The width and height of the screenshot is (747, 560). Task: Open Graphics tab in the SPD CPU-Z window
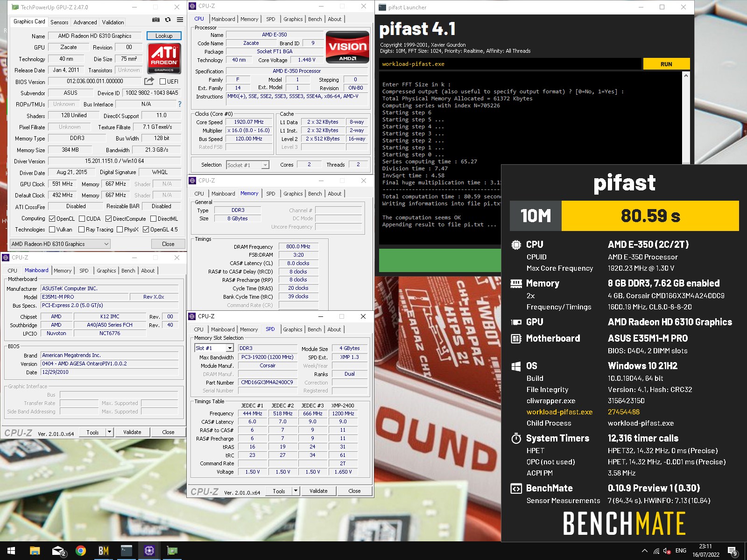pos(293,329)
